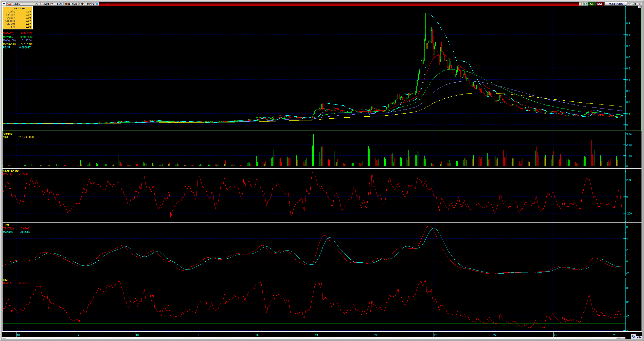Viewport: 644px width, 341px height.
Task: Open the TMP template menu
Action: pyautogui.click(x=88, y=4)
